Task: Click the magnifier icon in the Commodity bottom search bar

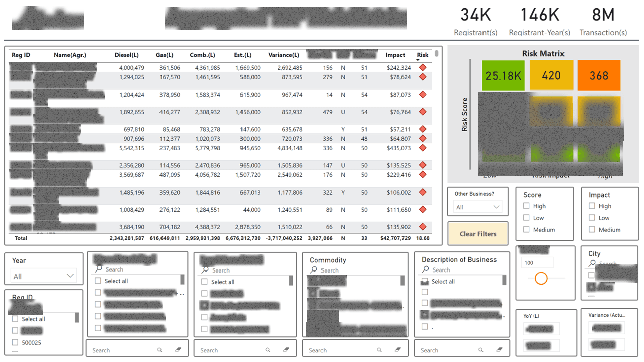Action: click(x=379, y=349)
